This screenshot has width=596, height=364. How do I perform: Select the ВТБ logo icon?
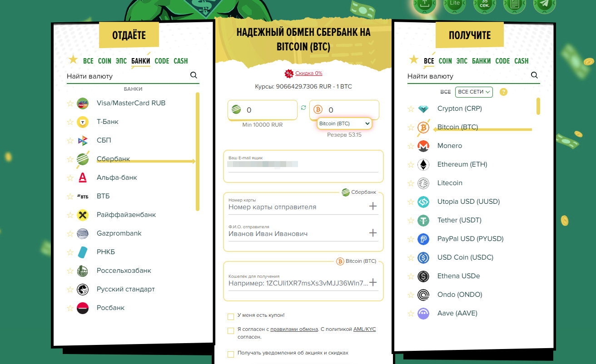[x=83, y=197]
